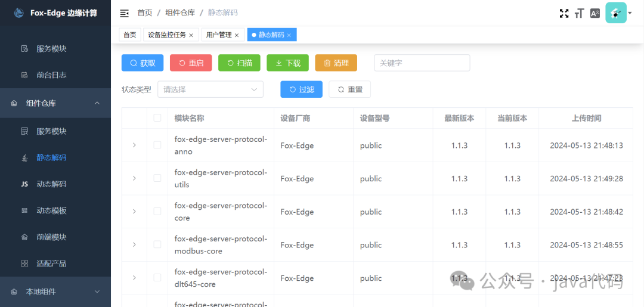This screenshot has height=307, width=644.
Task: Click the orange 清理 button
Action: click(336, 63)
